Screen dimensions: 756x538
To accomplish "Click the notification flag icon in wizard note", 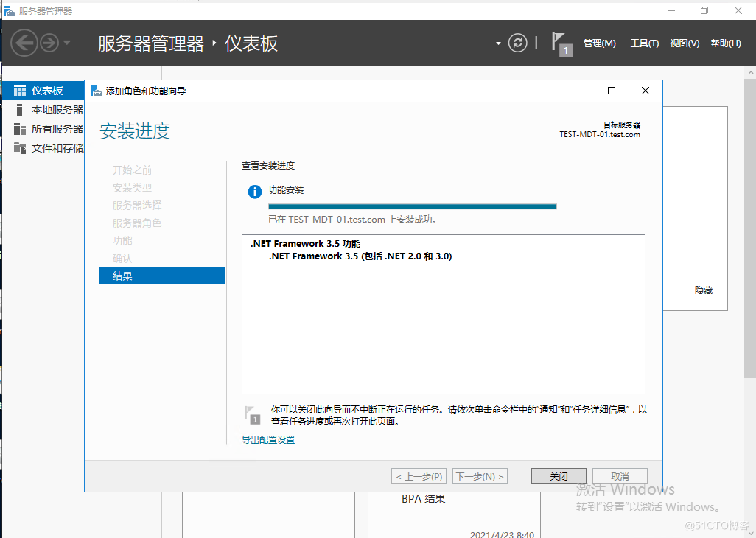I will (x=253, y=415).
